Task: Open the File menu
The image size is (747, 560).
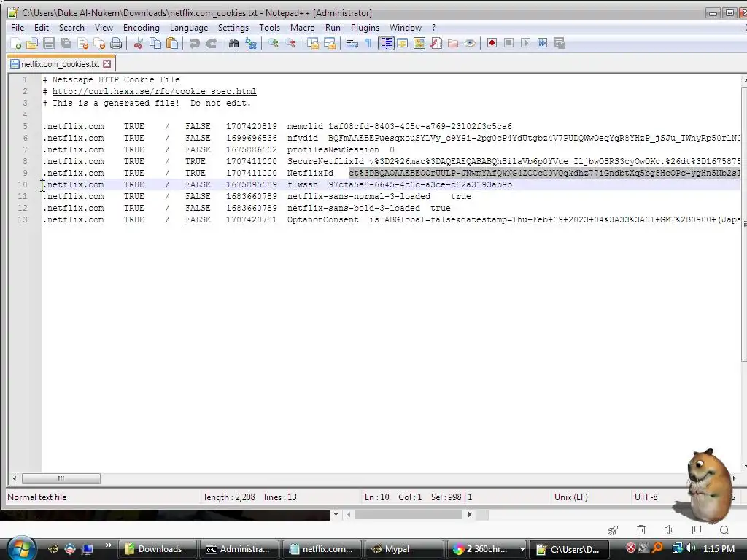Action: point(18,28)
